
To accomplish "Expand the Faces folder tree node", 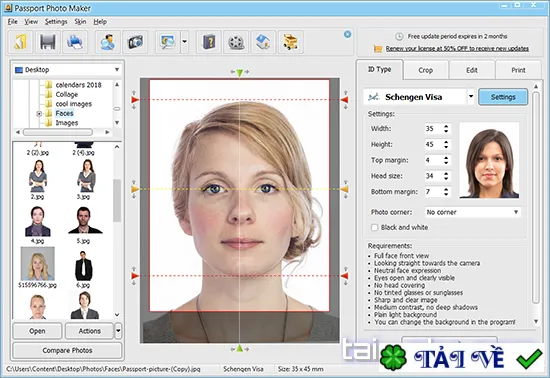I will (39, 114).
